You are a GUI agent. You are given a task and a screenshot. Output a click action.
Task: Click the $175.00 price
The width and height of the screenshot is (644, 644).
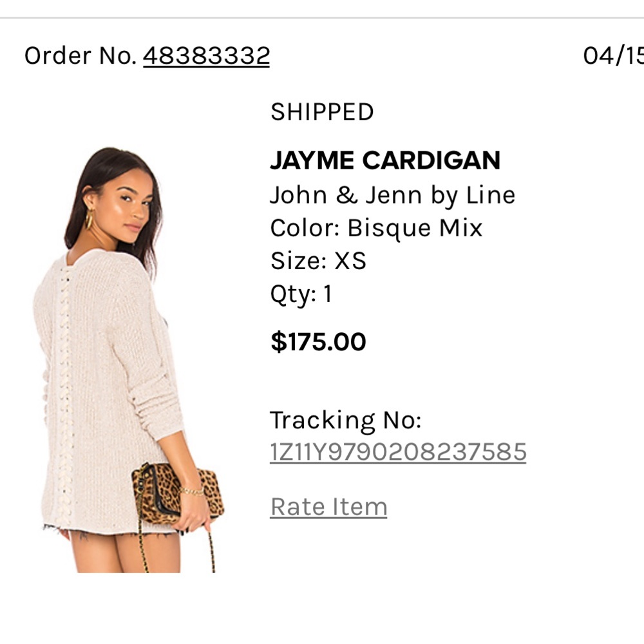[x=319, y=341]
